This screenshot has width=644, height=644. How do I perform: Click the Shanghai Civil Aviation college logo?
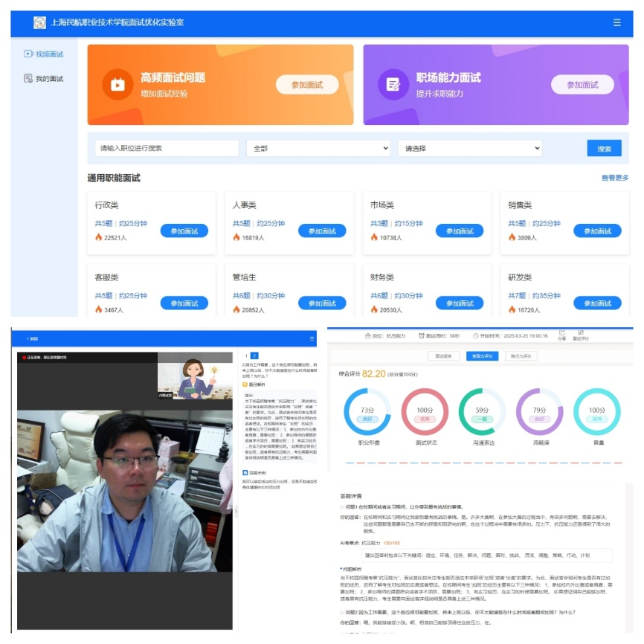coord(39,22)
